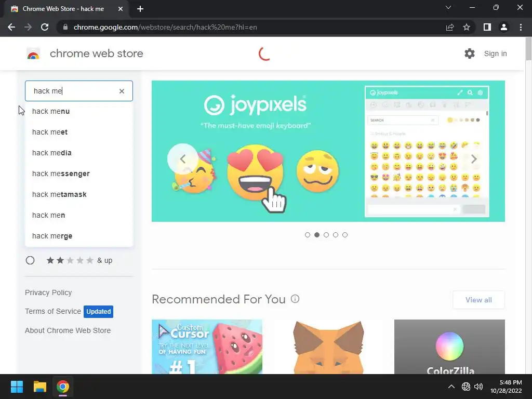Clear the search box text
This screenshot has height=399, width=532.
tap(122, 91)
